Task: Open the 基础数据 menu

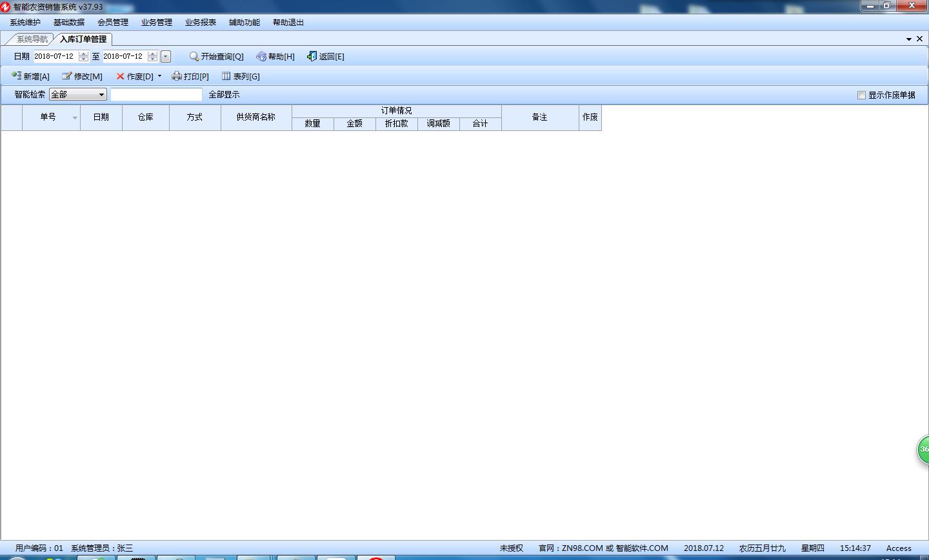Action: pyautogui.click(x=69, y=23)
